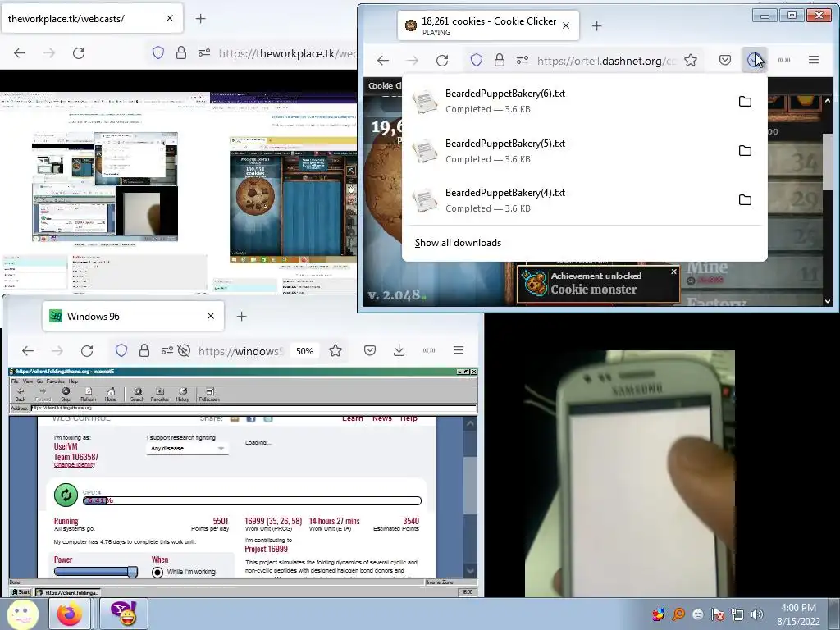Viewport: 840px width, 630px height.
Task: Click green folding pause/refresh button
Action: pyautogui.click(x=66, y=495)
